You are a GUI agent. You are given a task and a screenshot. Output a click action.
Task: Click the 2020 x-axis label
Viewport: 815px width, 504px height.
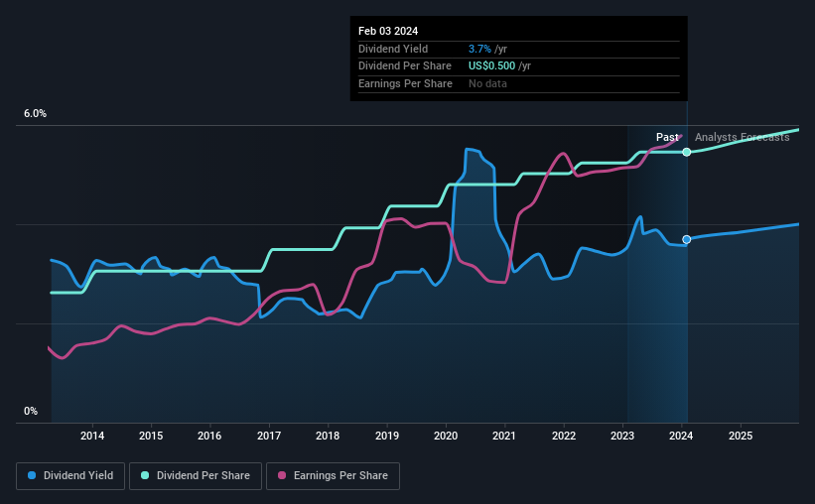coord(446,436)
